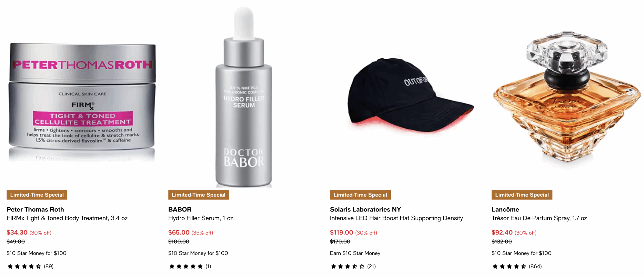The height and width of the screenshot is (278, 644).
Task: Click the Limited-Time Special badge under LED hat
Action: click(x=360, y=195)
